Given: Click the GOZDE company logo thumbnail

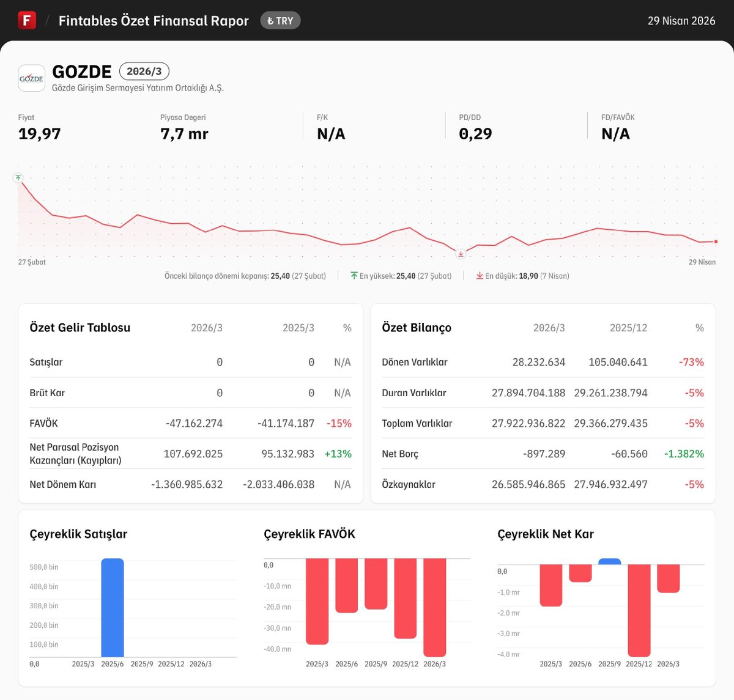Looking at the screenshot, I should click(x=31, y=78).
